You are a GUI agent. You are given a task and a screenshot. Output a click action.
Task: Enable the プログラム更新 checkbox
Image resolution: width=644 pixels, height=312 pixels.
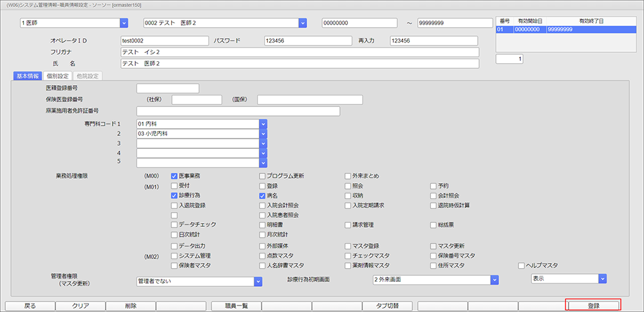(x=263, y=176)
